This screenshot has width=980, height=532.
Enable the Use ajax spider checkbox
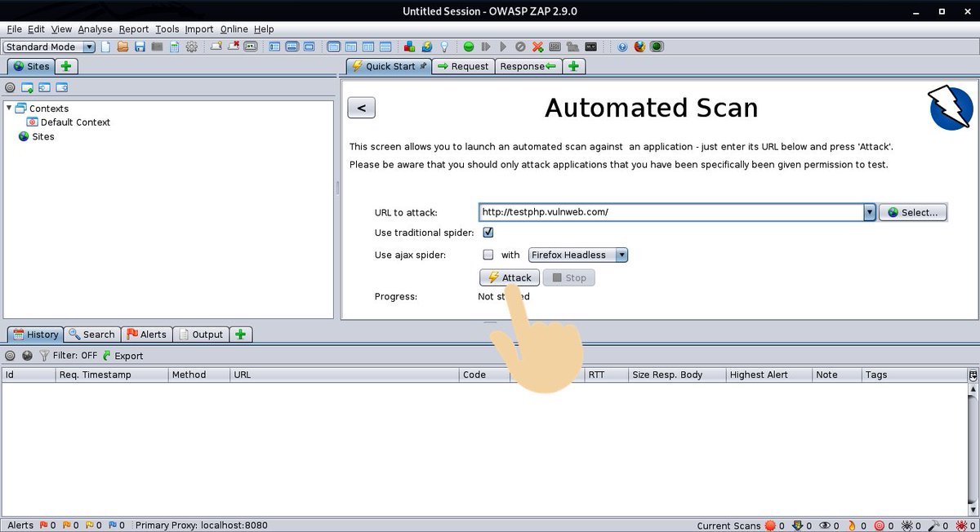point(488,255)
